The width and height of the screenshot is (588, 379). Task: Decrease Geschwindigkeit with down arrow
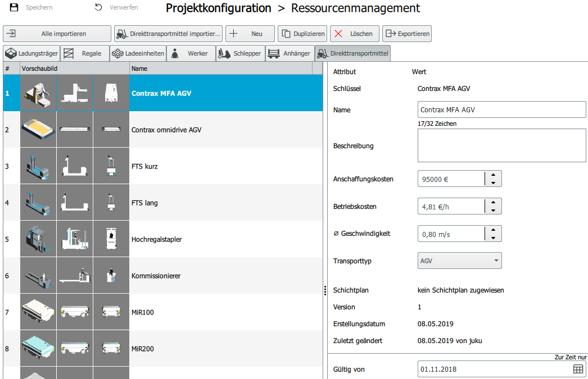(x=493, y=238)
